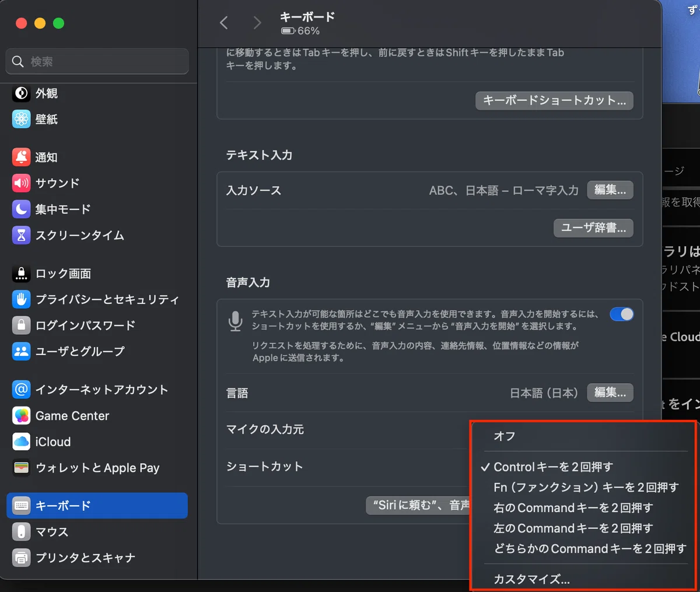Open the 通知 bell icon
Screen dimensions: 700x592
point(22,157)
